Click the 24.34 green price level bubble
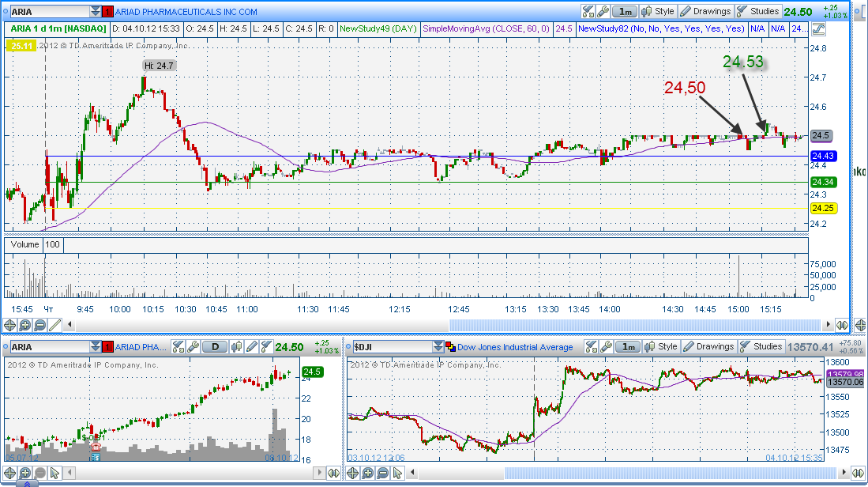 pos(823,182)
